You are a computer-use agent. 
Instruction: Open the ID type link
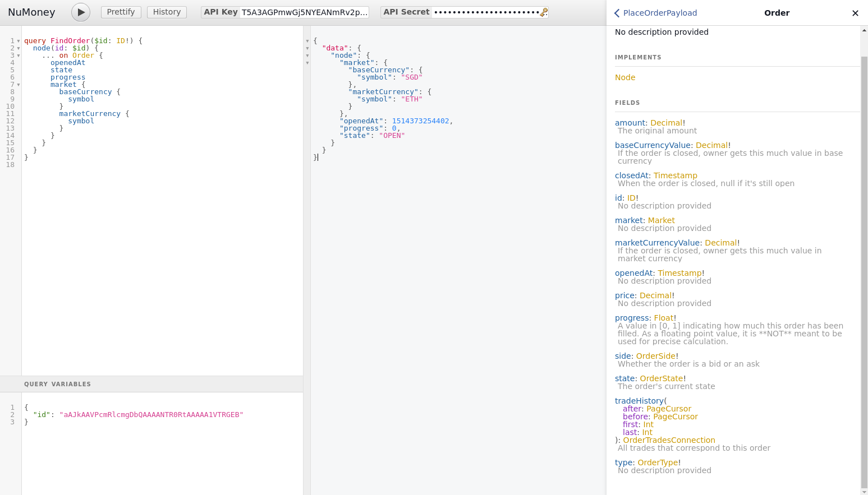[x=631, y=198]
